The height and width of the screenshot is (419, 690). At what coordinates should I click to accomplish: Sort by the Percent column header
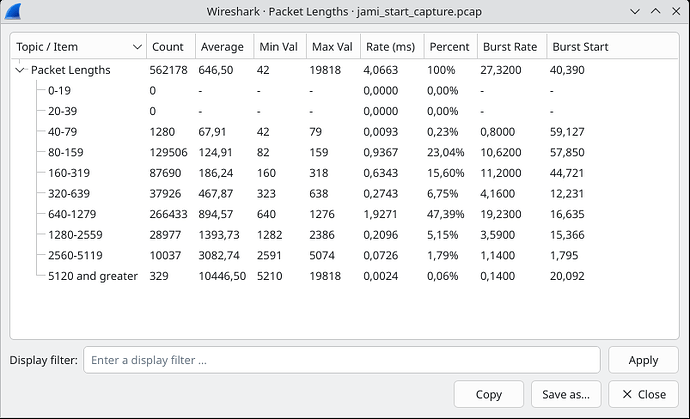tap(451, 47)
